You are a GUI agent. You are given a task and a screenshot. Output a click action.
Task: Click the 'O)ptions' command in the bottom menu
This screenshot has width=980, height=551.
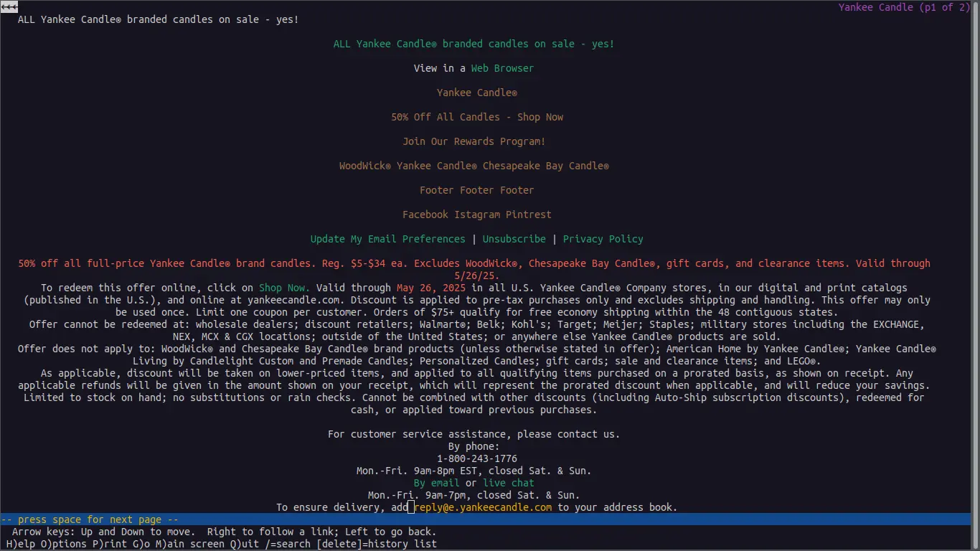point(64,544)
